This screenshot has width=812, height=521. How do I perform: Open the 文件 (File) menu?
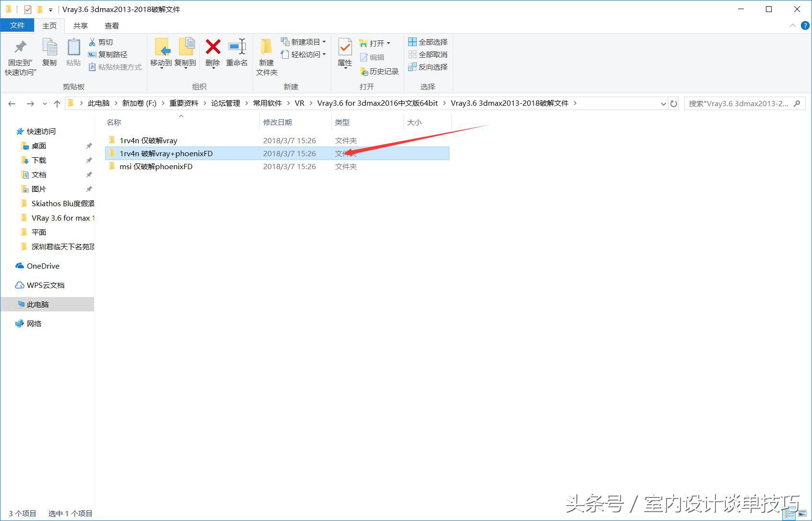click(17, 25)
